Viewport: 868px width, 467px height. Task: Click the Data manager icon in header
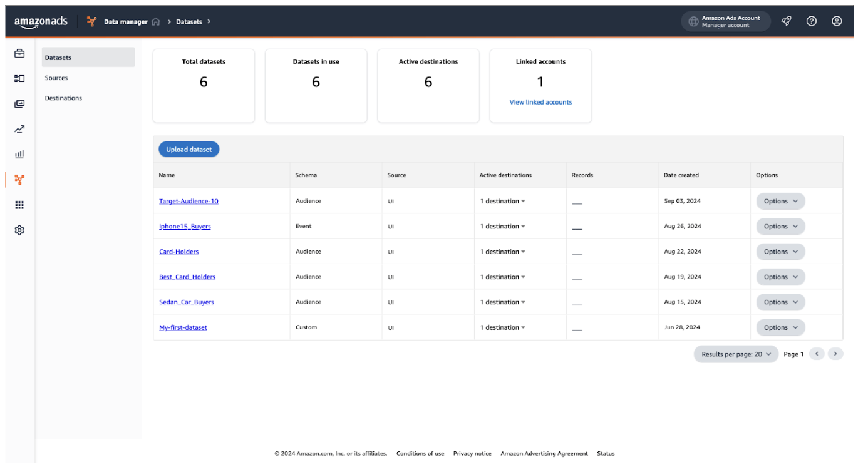(x=92, y=21)
